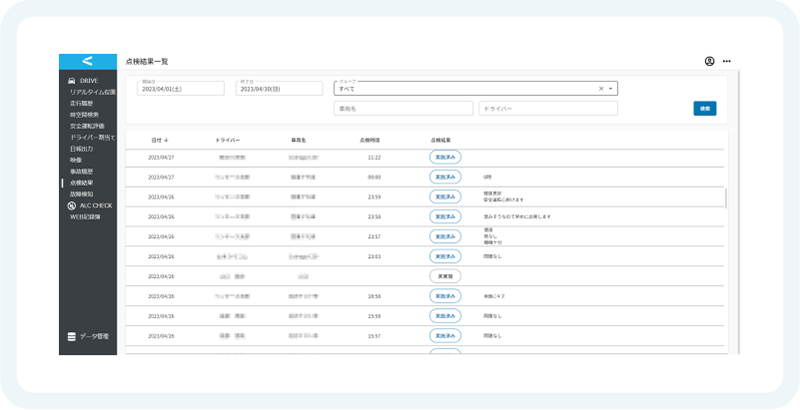Click the blue 検索 search button
Image resolution: width=800 pixels, height=410 pixels.
click(705, 109)
